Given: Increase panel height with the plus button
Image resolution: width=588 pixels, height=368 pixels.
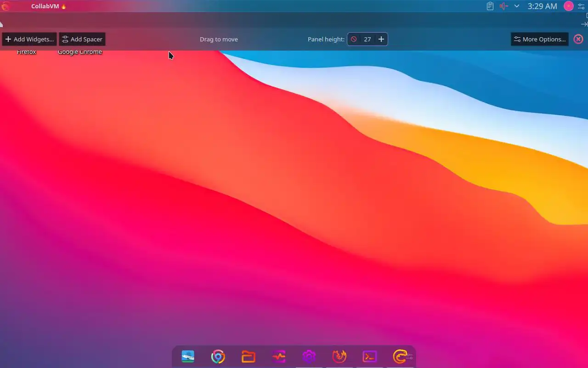Looking at the screenshot, I should [381, 39].
